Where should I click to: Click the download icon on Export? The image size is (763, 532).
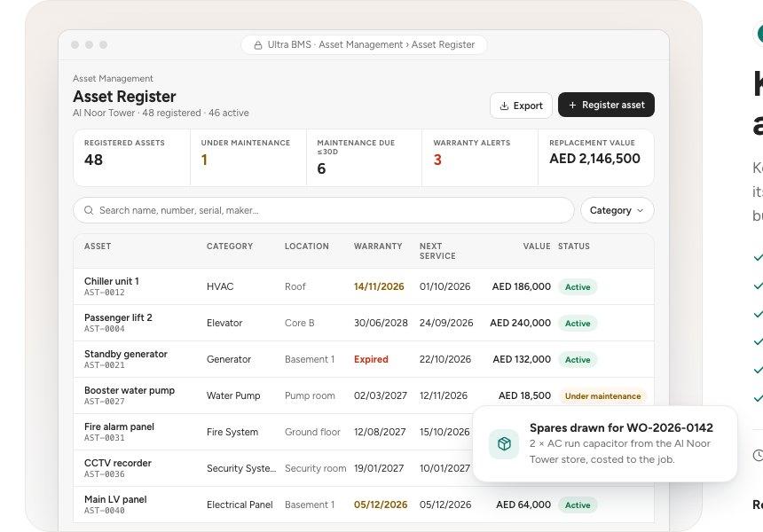tap(505, 106)
